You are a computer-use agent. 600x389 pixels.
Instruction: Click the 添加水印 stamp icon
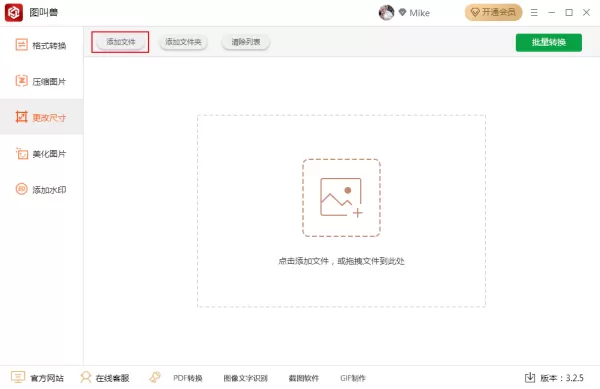click(21, 189)
